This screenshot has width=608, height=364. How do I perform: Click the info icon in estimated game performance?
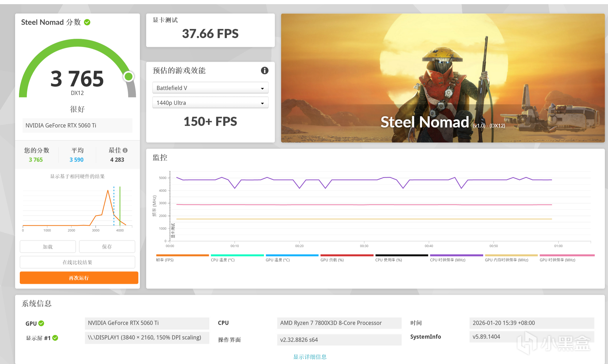[264, 70]
